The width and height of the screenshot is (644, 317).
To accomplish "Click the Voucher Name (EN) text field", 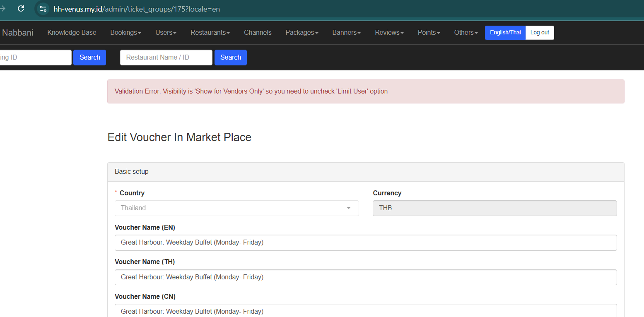I will click(x=365, y=243).
